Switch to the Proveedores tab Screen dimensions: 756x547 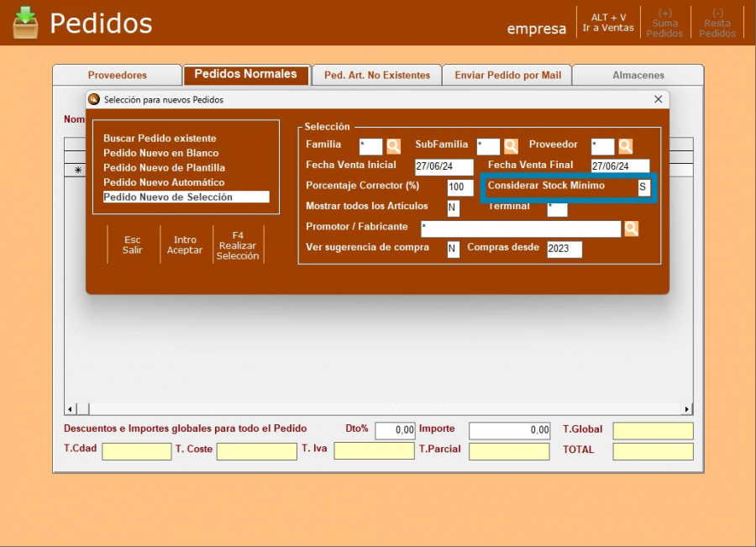pyautogui.click(x=118, y=75)
